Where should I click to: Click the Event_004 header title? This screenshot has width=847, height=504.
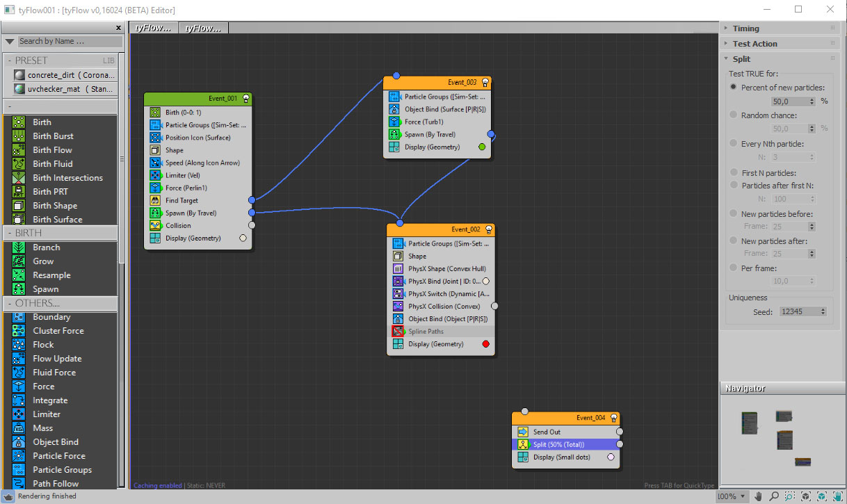pyautogui.click(x=590, y=418)
